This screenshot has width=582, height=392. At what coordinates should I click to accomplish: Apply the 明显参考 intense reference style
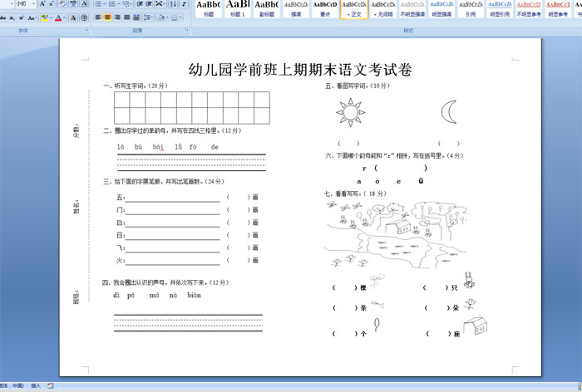coord(558,9)
